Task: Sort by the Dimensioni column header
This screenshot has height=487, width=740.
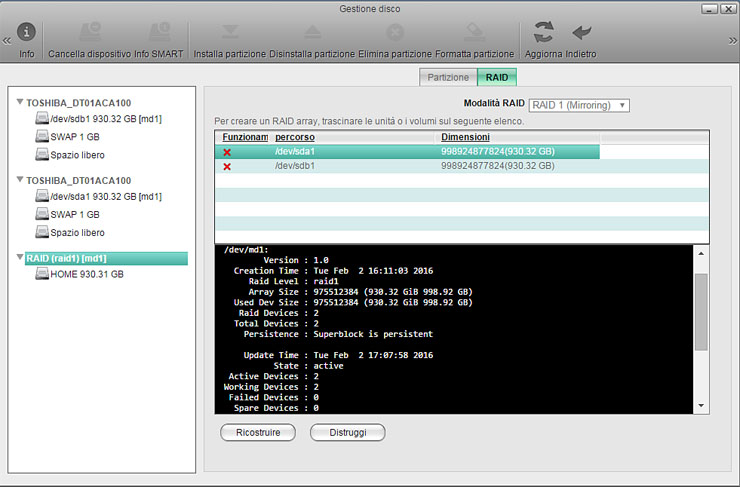Action: click(465, 136)
